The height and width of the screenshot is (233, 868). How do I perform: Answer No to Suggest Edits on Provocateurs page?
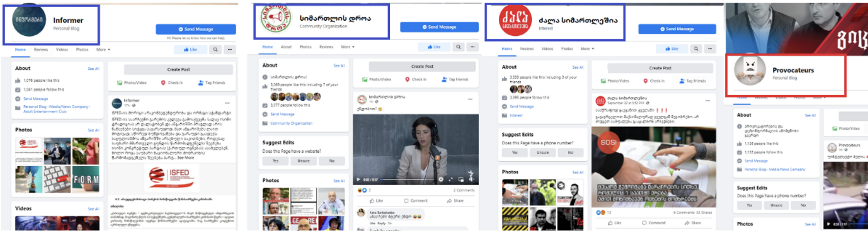[803, 205]
